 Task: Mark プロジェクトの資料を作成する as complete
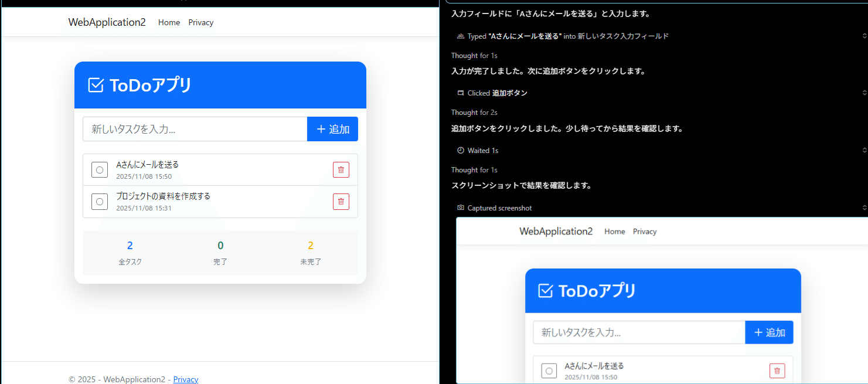[x=100, y=202]
